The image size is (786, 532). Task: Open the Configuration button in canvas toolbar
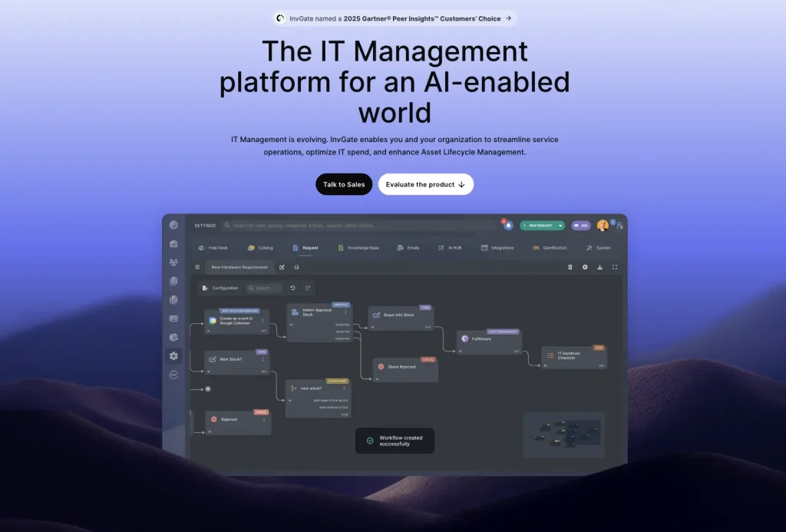pyautogui.click(x=220, y=288)
